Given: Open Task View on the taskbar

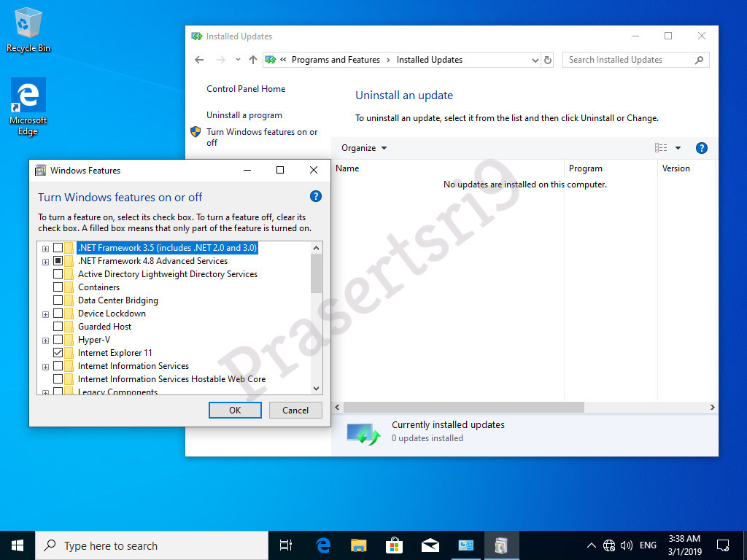Looking at the screenshot, I should pyautogui.click(x=286, y=545).
